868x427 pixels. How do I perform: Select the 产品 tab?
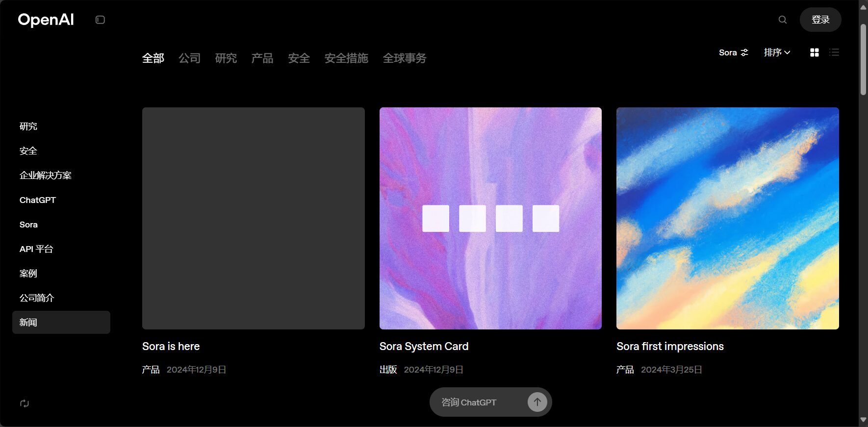pos(262,58)
